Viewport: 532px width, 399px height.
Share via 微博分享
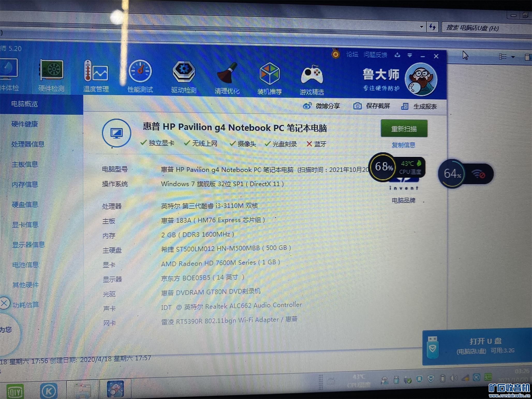point(321,106)
